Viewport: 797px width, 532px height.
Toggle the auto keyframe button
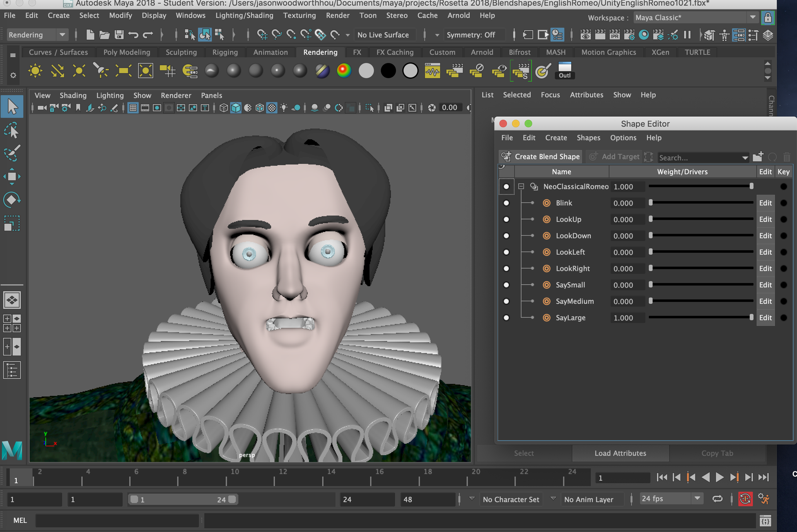click(745, 499)
